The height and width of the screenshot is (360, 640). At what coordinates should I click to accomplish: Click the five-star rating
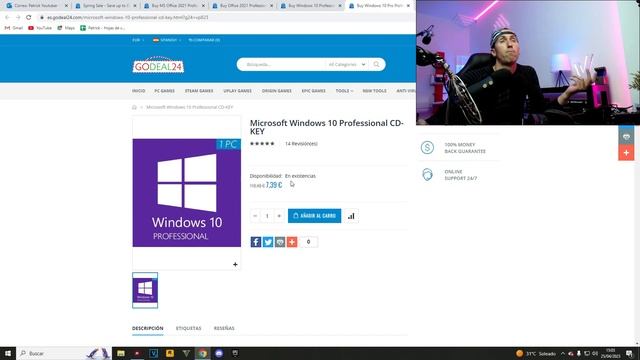click(x=262, y=144)
